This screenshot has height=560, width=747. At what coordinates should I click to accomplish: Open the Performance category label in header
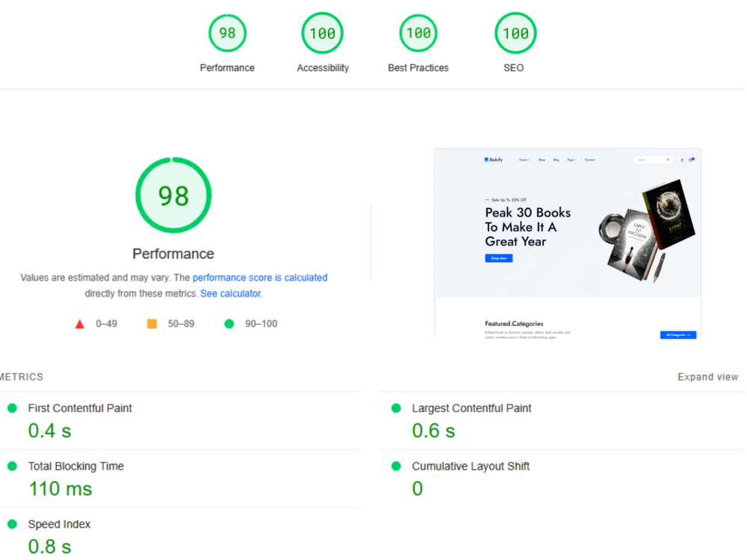click(x=227, y=68)
